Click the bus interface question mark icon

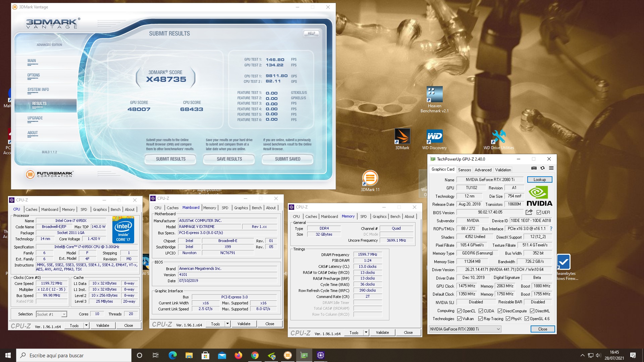[x=551, y=229]
